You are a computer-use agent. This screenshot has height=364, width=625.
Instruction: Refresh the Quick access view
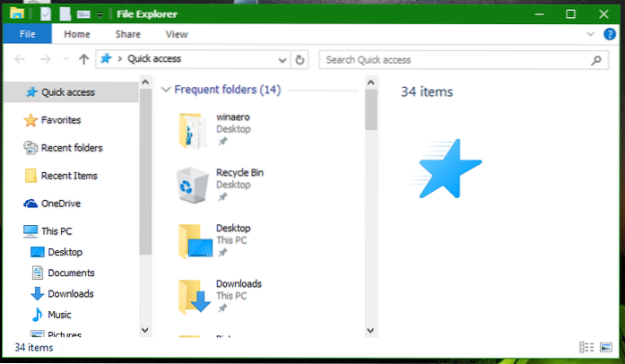[x=299, y=60]
